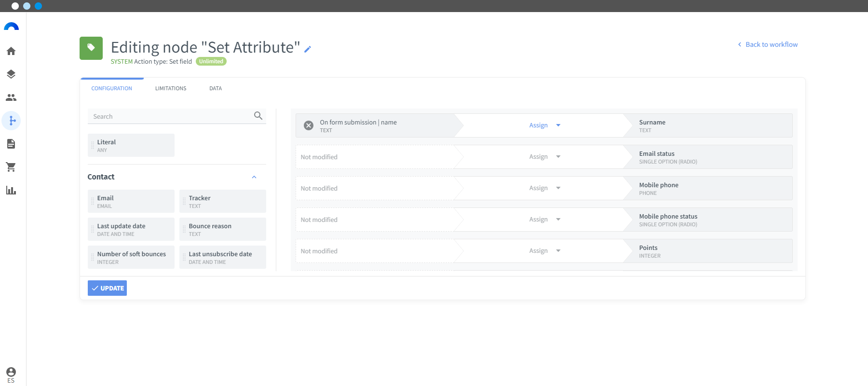Remove the form submission name mapping
This screenshot has height=386, width=868.
pos(309,125)
